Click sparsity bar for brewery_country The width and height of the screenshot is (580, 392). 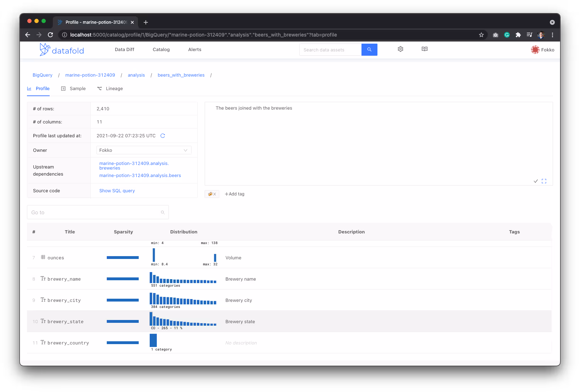click(x=123, y=343)
